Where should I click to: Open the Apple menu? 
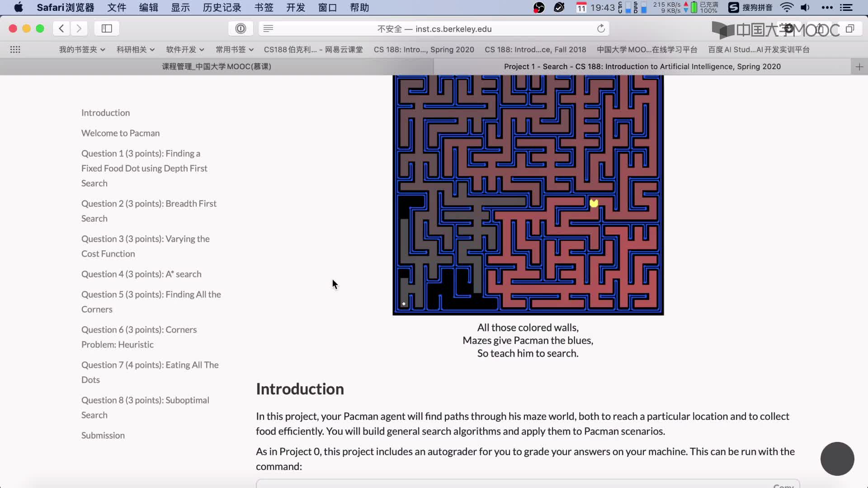(x=19, y=7)
